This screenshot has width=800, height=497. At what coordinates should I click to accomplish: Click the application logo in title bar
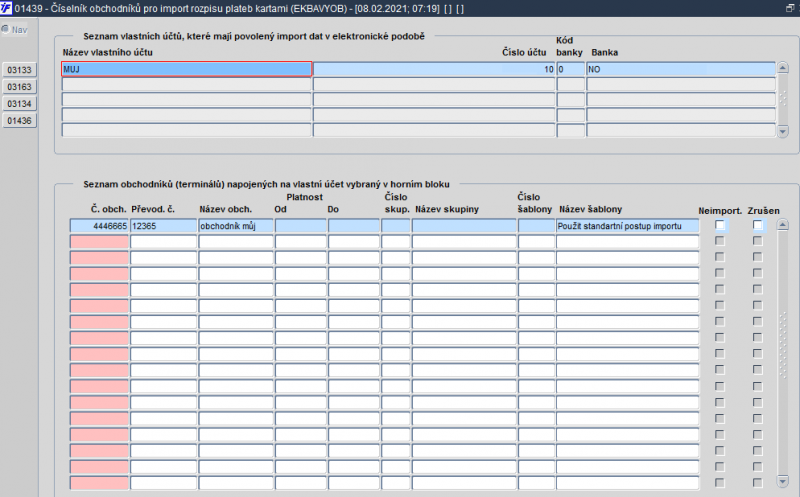coord(6,8)
